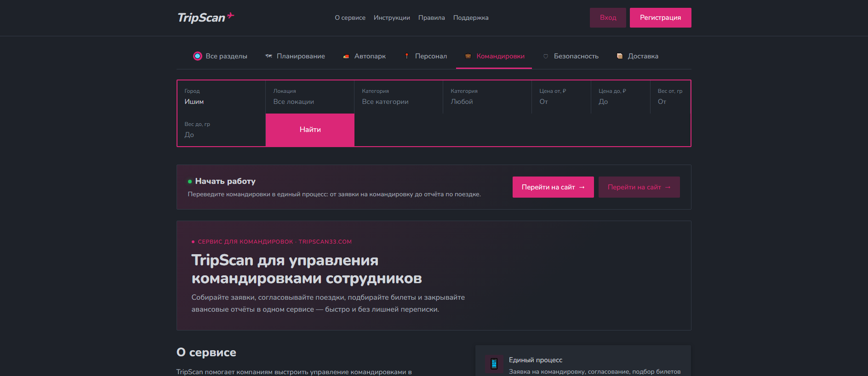This screenshot has height=376, width=868.
Task: Select the Доставка box icon
Action: tap(620, 56)
